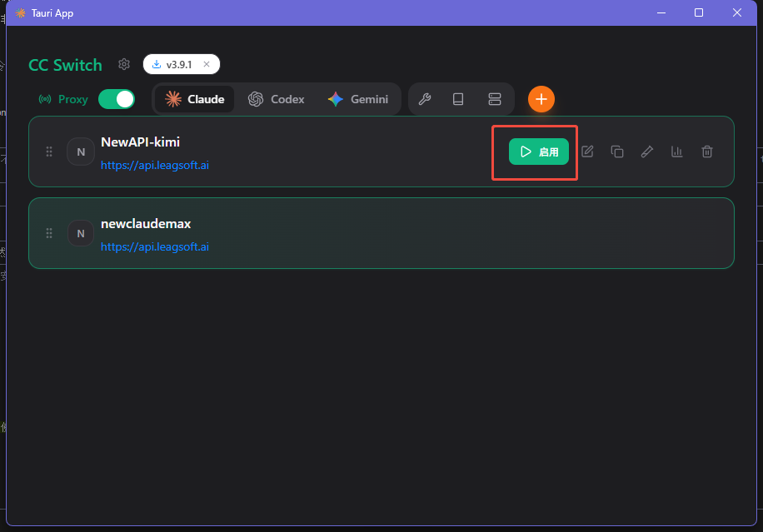Duplicate the NewAPI-kimi provider
This screenshot has height=532, width=763.
click(617, 152)
